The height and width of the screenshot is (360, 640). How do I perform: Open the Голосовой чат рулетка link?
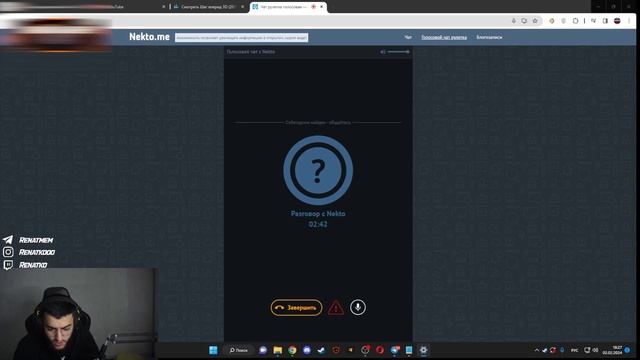coord(444,37)
